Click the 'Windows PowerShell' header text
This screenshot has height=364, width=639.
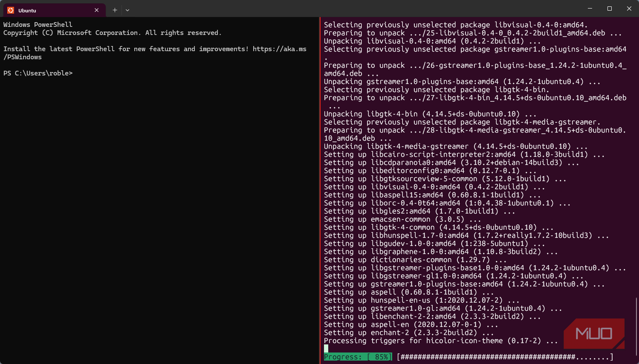38,25
